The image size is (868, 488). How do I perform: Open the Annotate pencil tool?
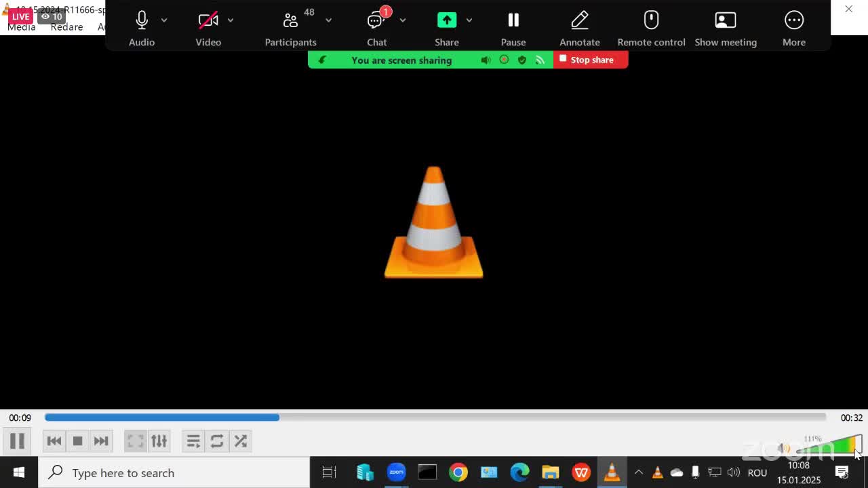(x=580, y=27)
